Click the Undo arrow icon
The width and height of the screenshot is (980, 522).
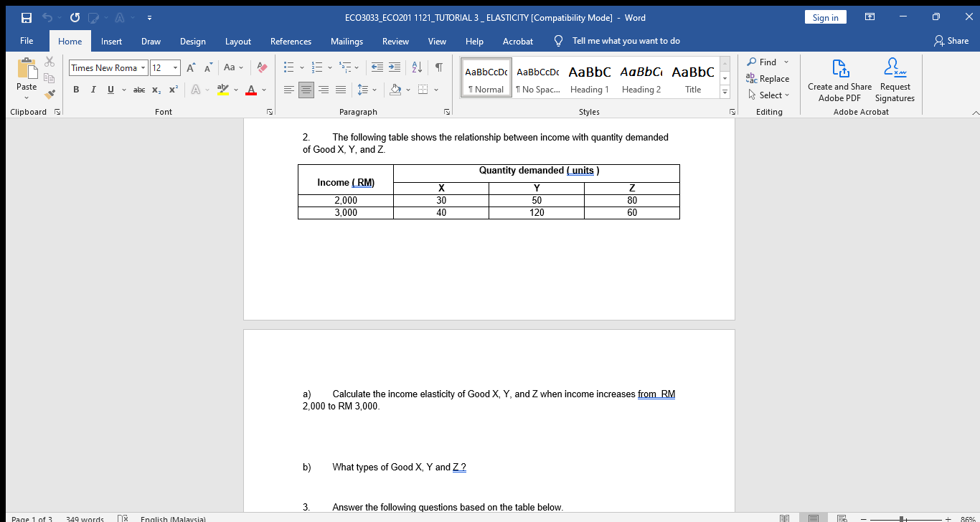click(x=48, y=18)
